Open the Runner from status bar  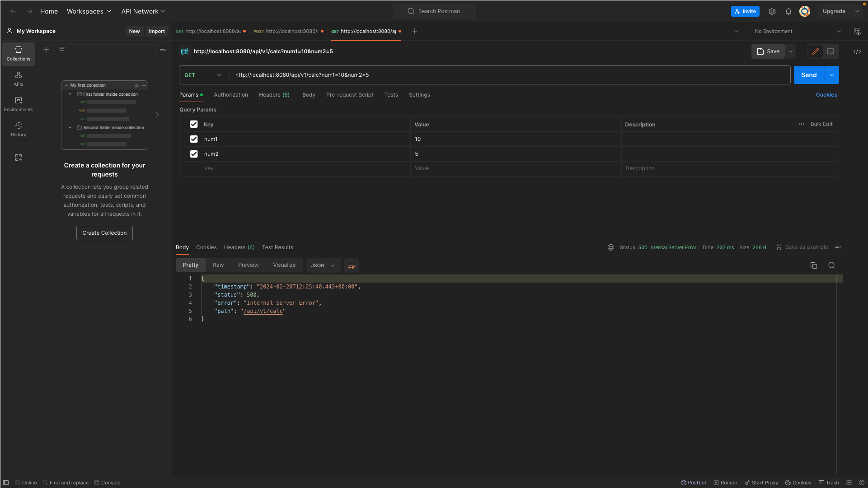(725, 483)
